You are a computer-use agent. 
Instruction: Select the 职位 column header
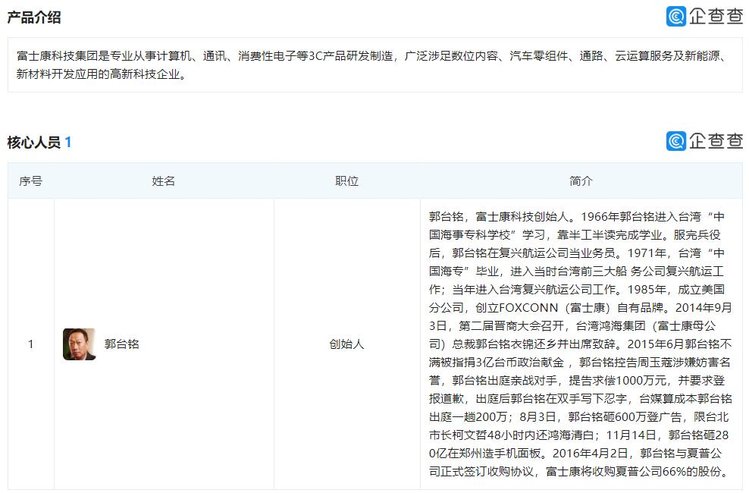pos(347,181)
